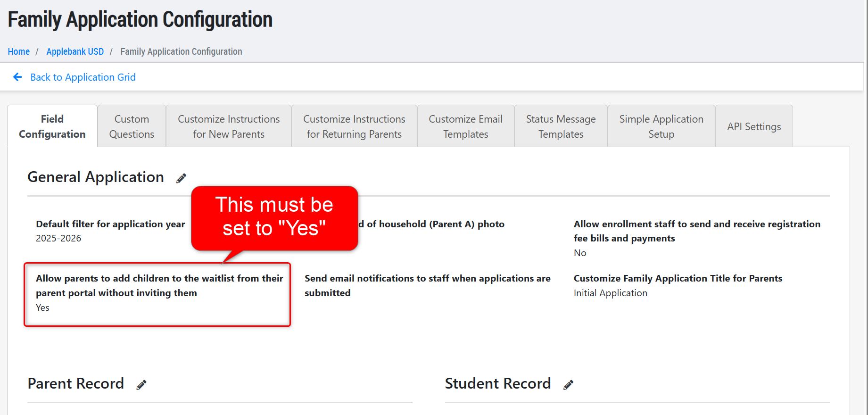Click the head of household photo label
The width and height of the screenshot is (868, 415).
431,224
